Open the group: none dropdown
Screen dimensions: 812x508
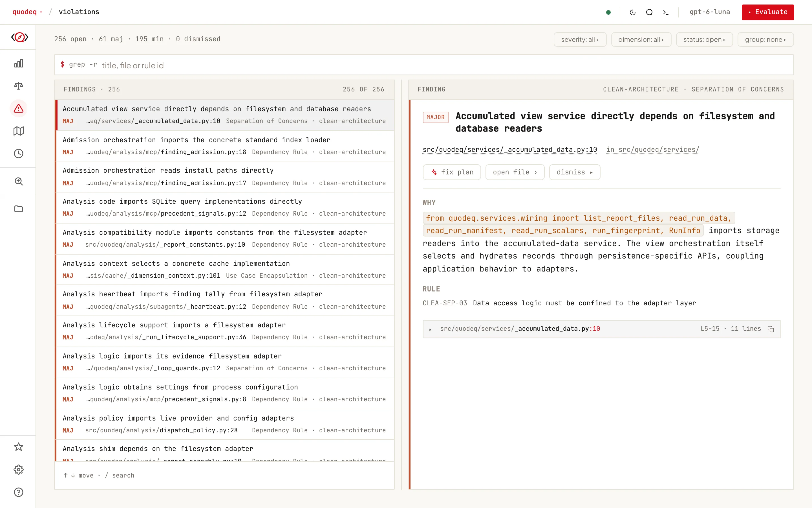[x=765, y=40]
